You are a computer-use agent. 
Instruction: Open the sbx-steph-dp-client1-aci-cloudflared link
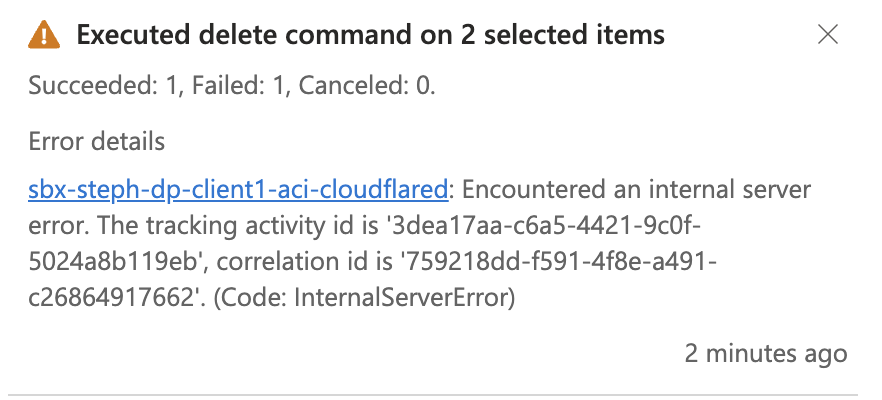click(x=241, y=190)
